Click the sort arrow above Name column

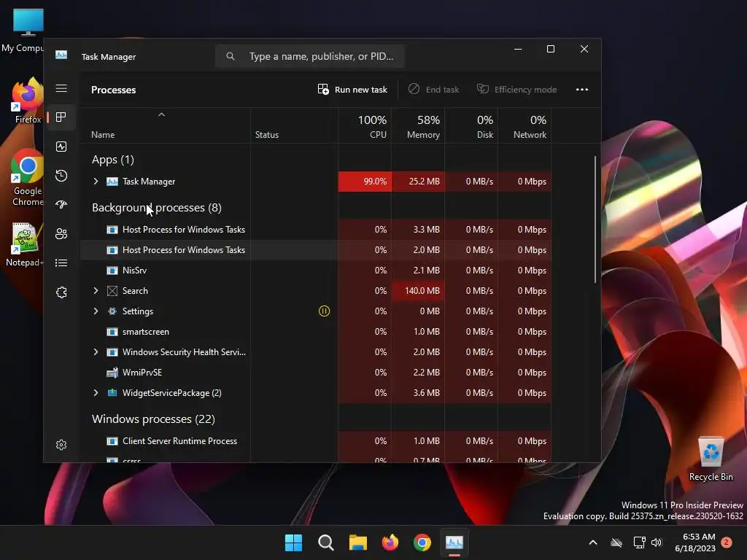(x=161, y=114)
